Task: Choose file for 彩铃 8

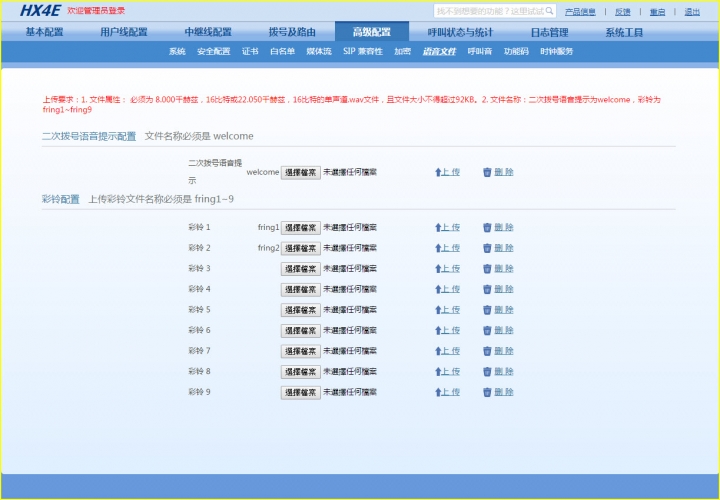Action: [301, 372]
